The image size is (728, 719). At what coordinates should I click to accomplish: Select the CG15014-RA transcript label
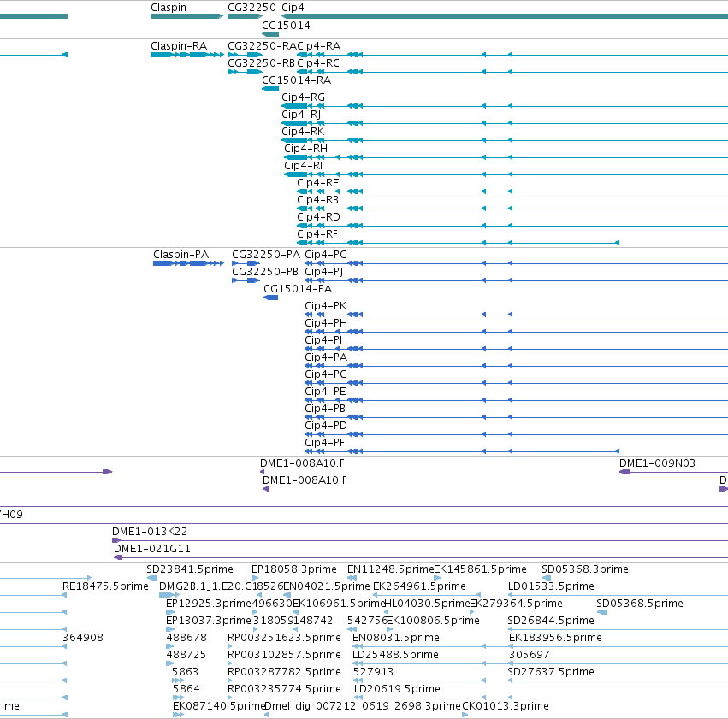pos(297,80)
